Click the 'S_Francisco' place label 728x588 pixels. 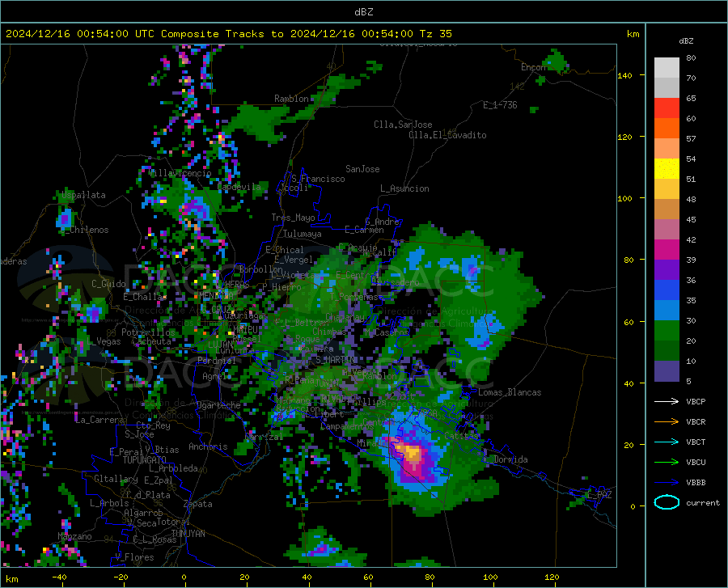tap(318, 179)
